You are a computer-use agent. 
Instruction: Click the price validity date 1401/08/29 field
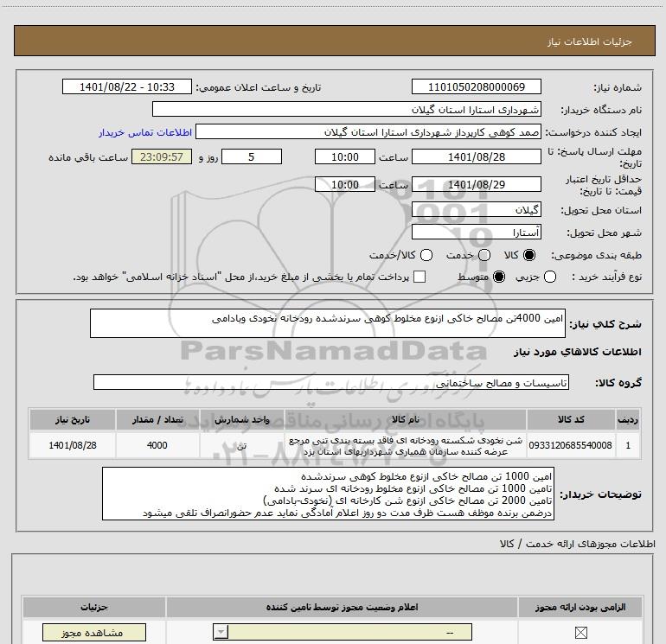tap(476, 184)
